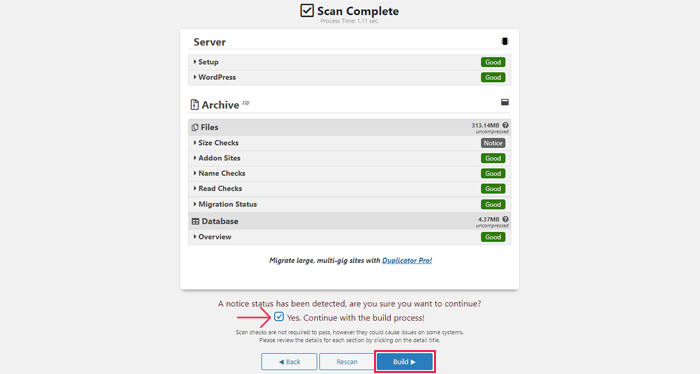Click the Scan Complete checkmark icon
Image resolution: width=700 pixels, height=374 pixels.
pyautogui.click(x=307, y=11)
